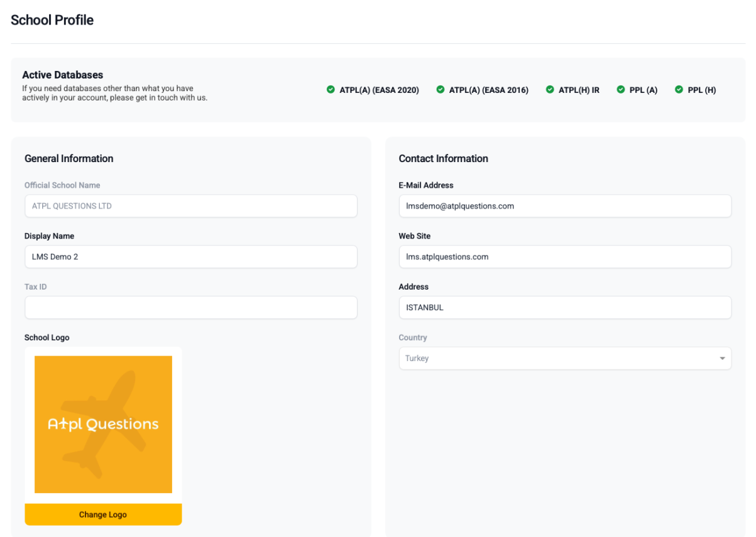Click the Change Logo button

click(103, 514)
